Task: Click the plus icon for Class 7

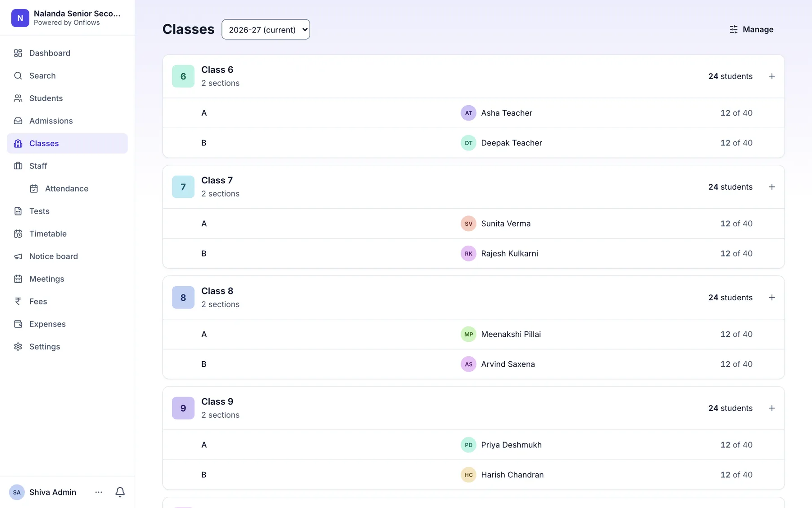Action: pos(772,187)
